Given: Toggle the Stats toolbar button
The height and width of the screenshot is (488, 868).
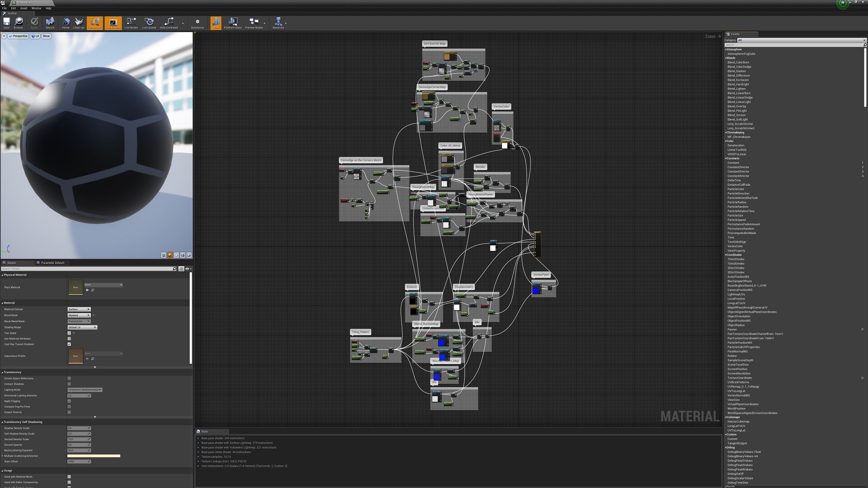Looking at the screenshot, I should point(216,23).
